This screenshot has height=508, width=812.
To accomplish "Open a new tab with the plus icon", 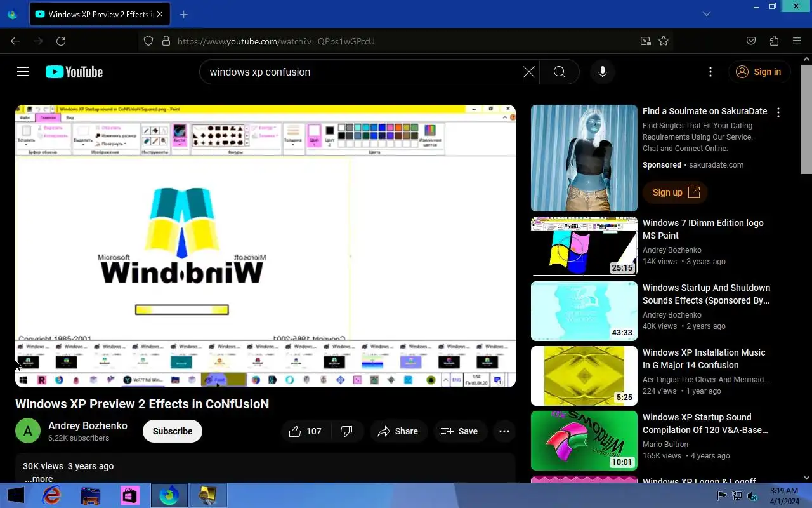I will 184,14.
